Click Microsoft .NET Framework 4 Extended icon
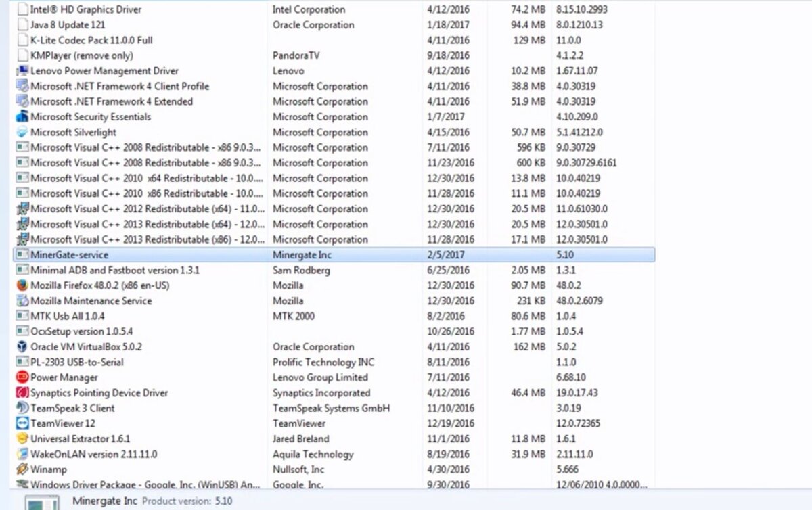Image resolution: width=812 pixels, height=510 pixels. (x=22, y=101)
